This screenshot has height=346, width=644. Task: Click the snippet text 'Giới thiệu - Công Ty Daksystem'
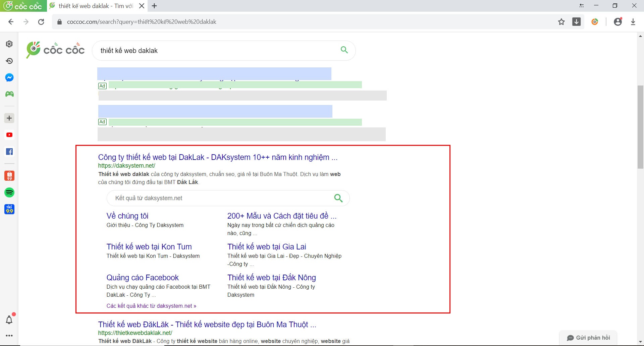pyautogui.click(x=145, y=225)
